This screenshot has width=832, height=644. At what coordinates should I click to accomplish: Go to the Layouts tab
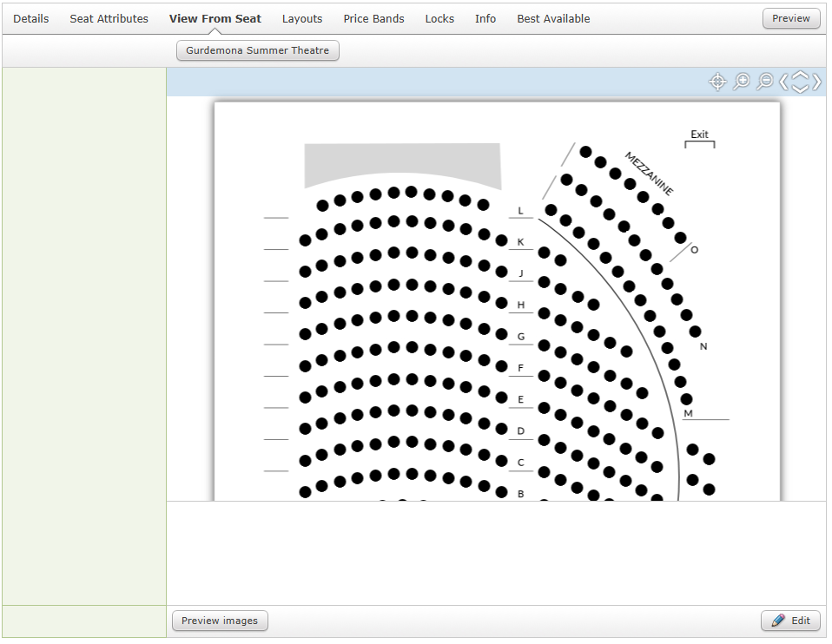(302, 18)
